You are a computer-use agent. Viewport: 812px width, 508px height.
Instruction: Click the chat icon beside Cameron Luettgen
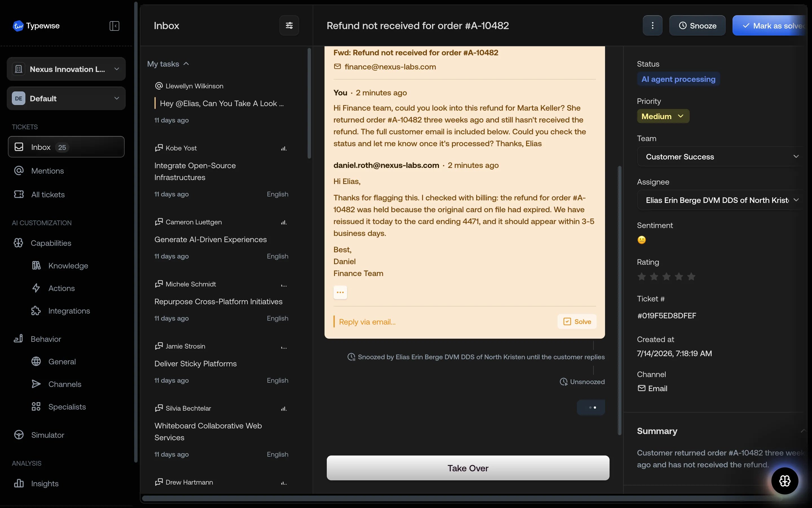pos(159,222)
